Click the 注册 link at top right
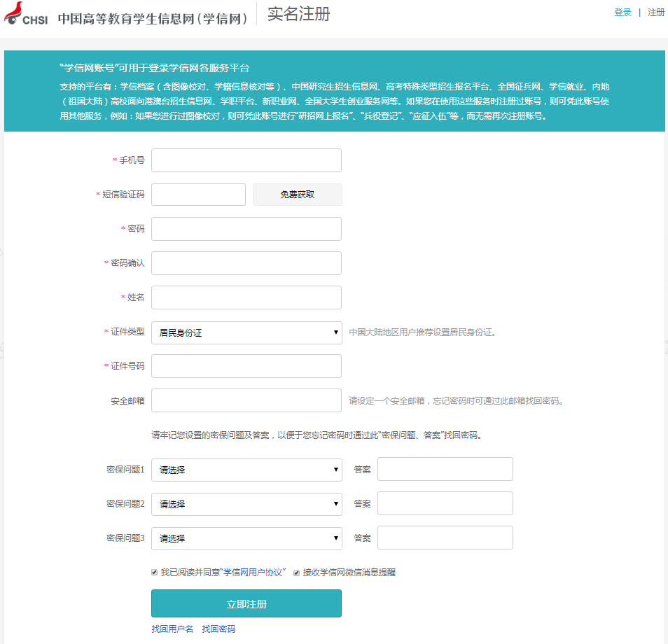Viewport: 668px width, 644px height. click(656, 12)
